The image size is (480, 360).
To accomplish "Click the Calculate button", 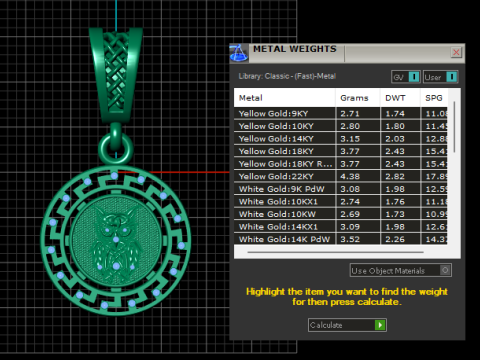I will click(347, 325).
